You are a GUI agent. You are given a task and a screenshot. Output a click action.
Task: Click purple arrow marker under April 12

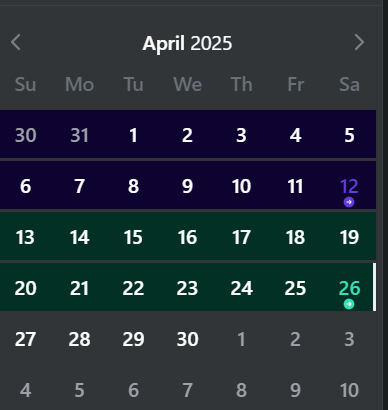click(x=349, y=202)
